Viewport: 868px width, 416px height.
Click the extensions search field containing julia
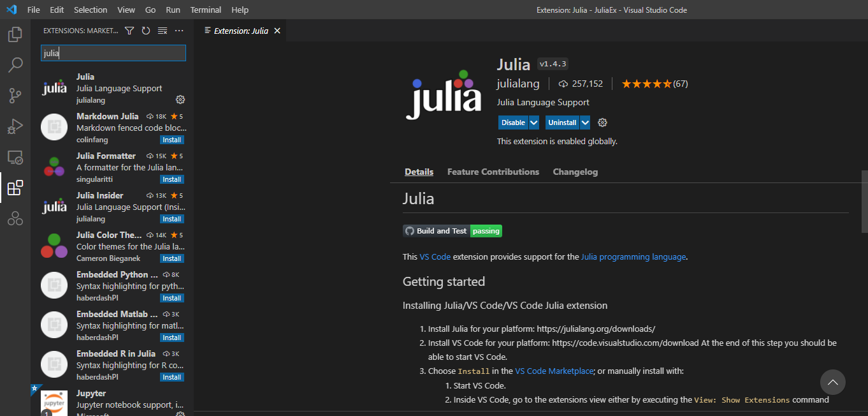pos(113,53)
